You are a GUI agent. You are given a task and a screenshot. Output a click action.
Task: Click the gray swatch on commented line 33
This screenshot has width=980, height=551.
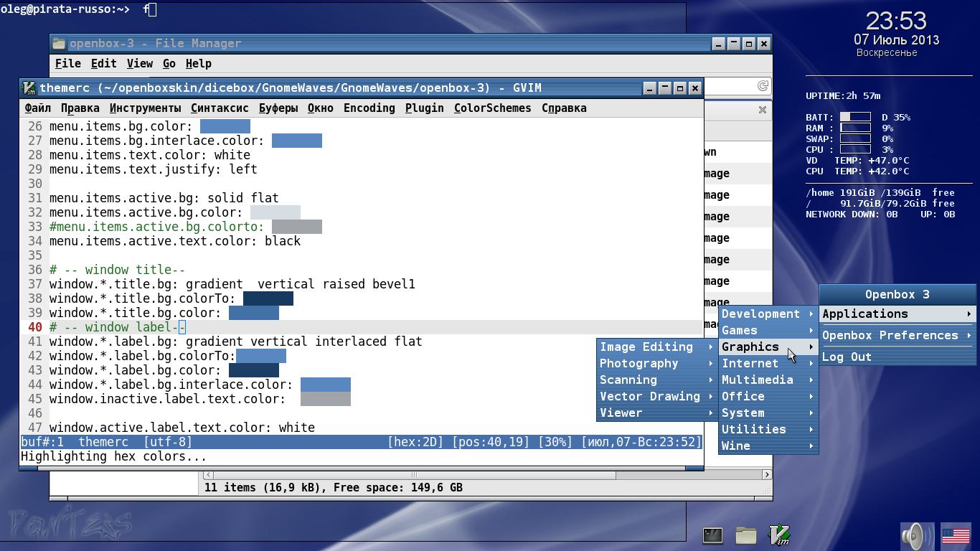coord(297,227)
